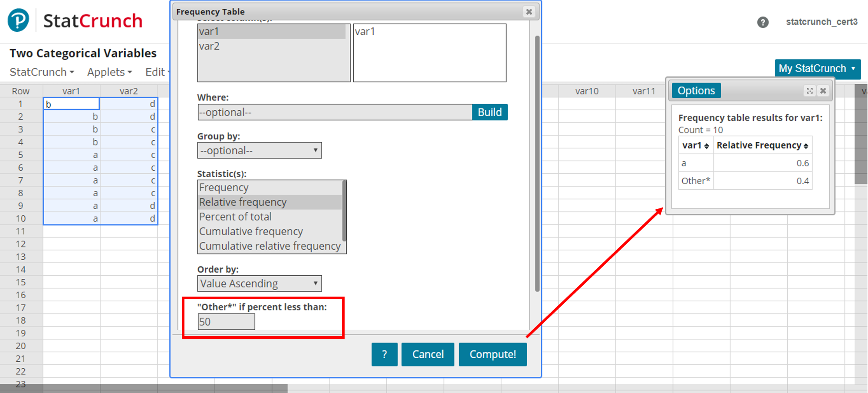Close the Options results window
Viewport: 868px width, 393px height.
pyautogui.click(x=823, y=91)
